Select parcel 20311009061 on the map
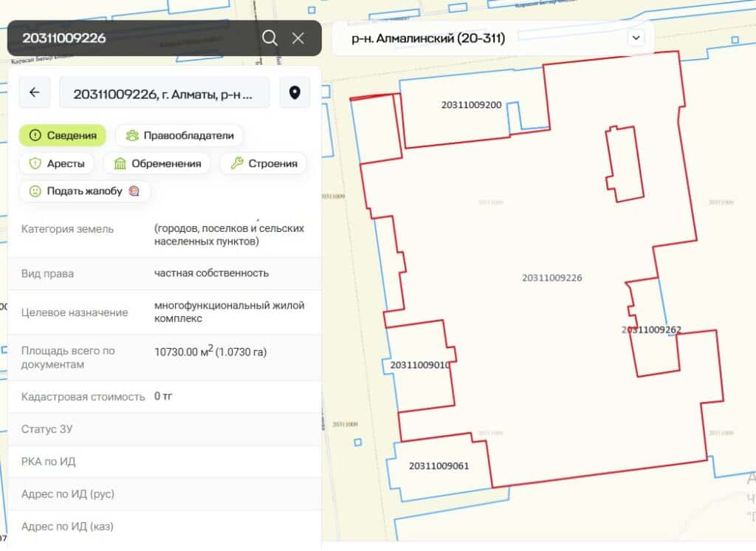The width and height of the screenshot is (756, 551). (x=439, y=466)
